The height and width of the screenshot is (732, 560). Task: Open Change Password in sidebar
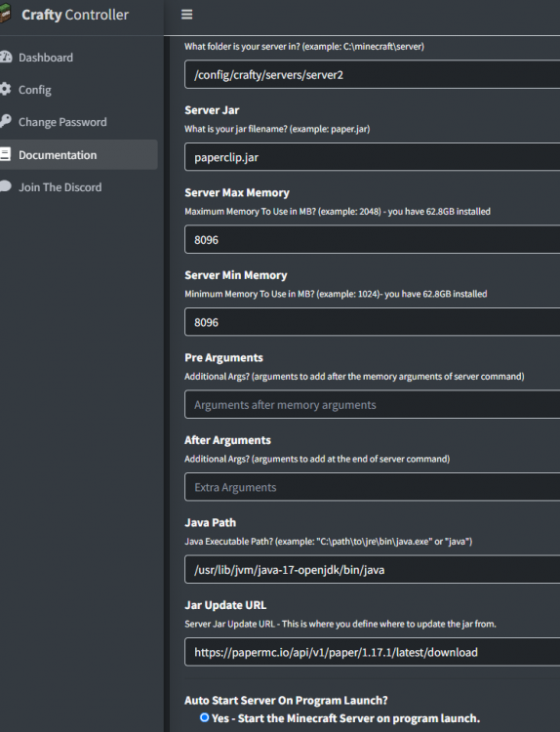78,122
